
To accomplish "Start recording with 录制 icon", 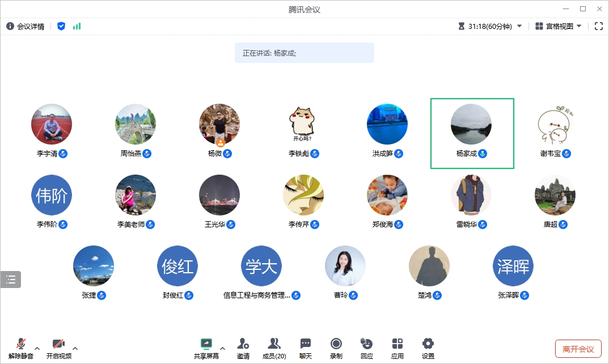I will (336, 344).
